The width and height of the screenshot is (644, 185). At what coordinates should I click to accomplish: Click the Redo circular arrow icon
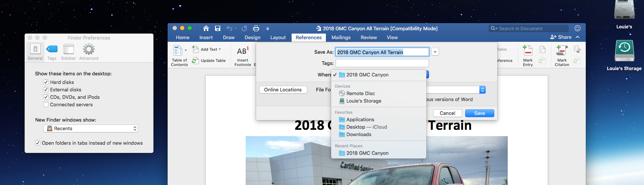pyautogui.click(x=244, y=28)
